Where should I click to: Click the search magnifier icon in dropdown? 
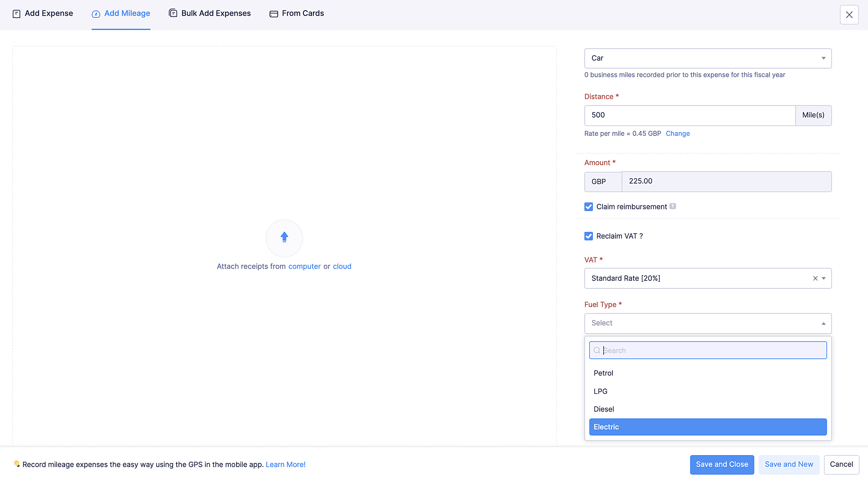coord(597,350)
